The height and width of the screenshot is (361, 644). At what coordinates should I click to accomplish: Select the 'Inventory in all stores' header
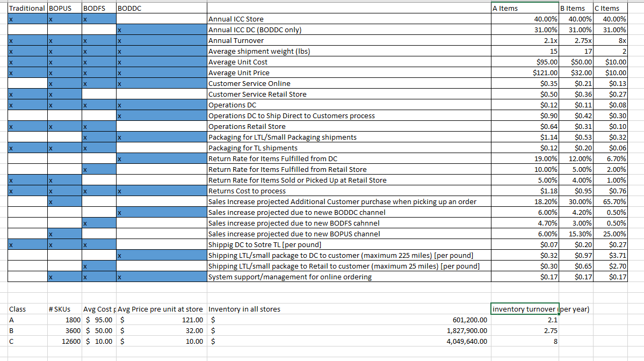[x=349, y=309]
